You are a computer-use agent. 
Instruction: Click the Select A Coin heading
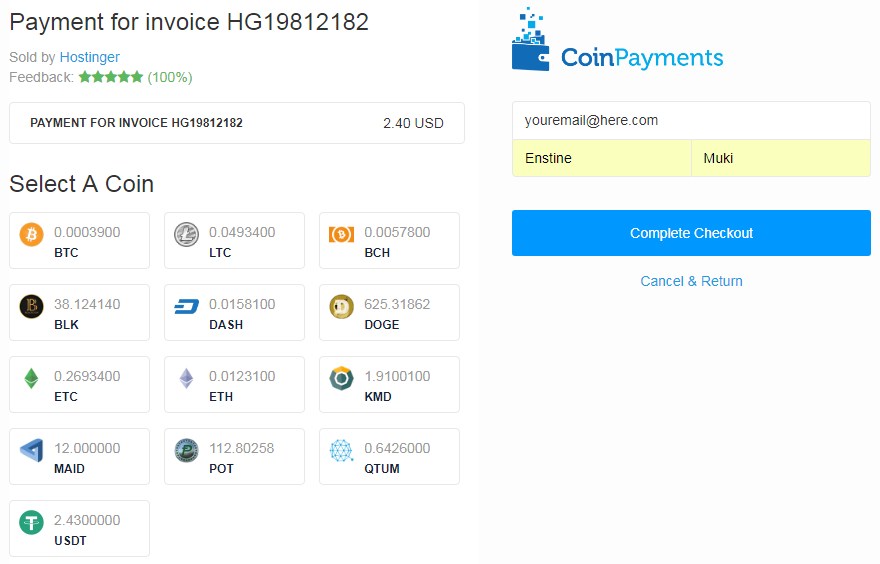pos(81,184)
